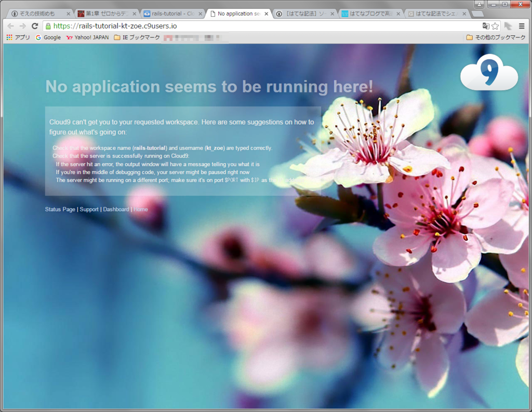532x412 pixels.
Task: Click the green padlock security icon
Action: (x=48, y=26)
